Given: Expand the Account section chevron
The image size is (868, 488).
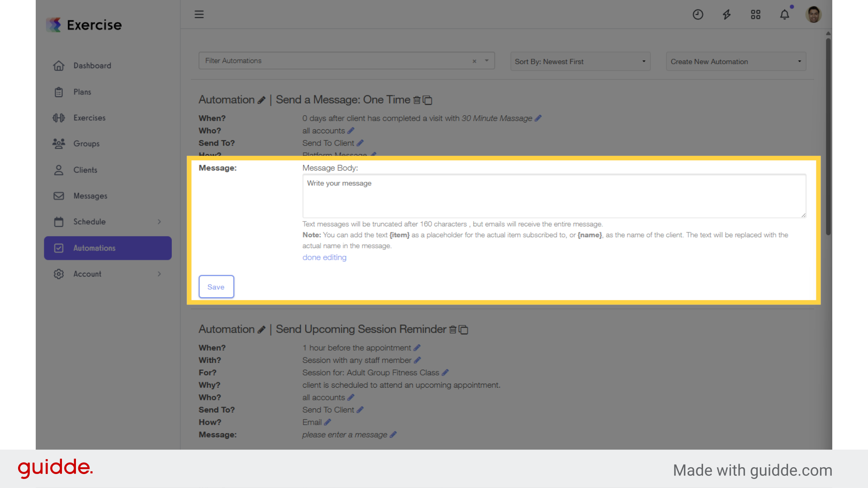Looking at the screenshot, I should (159, 274).
